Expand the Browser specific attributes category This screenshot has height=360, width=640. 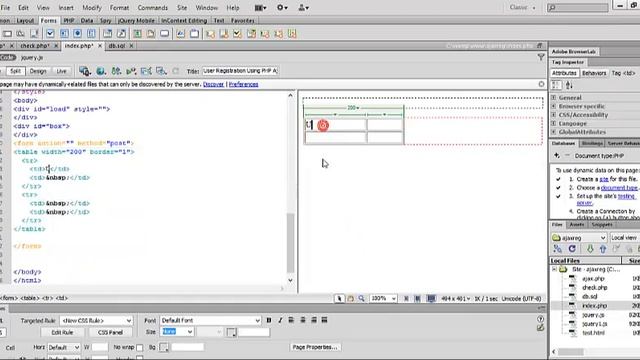coord(554,106)
